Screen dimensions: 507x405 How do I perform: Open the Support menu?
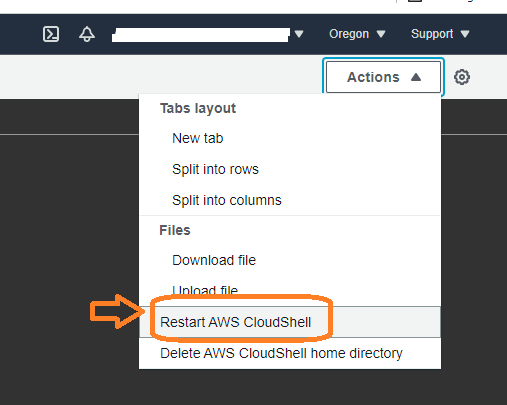440,34
